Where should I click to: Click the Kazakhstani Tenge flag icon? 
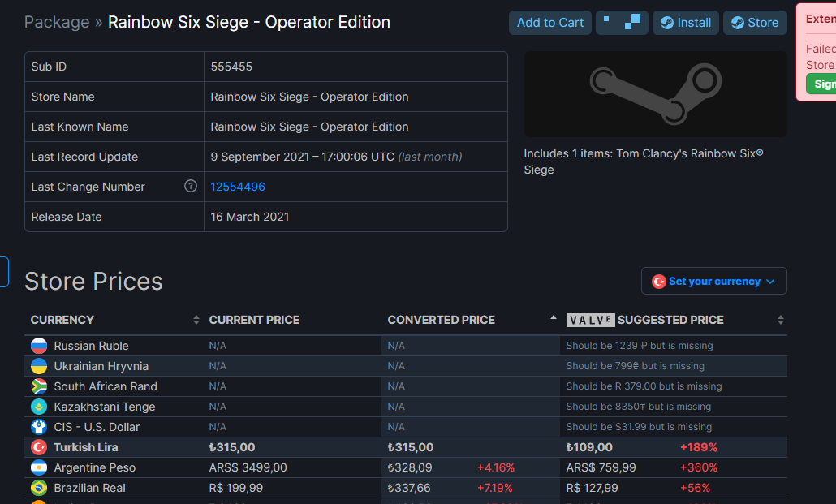pos(39,407)
